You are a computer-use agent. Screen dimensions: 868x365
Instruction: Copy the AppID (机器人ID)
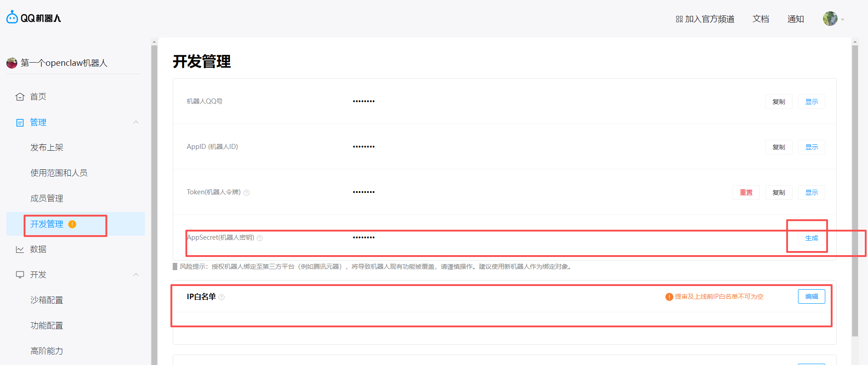pos(778,147)
